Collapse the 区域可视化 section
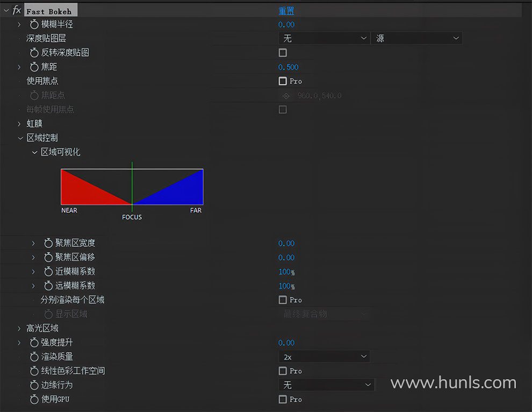Screen dimensions: 532x412 tap(34, 153)
